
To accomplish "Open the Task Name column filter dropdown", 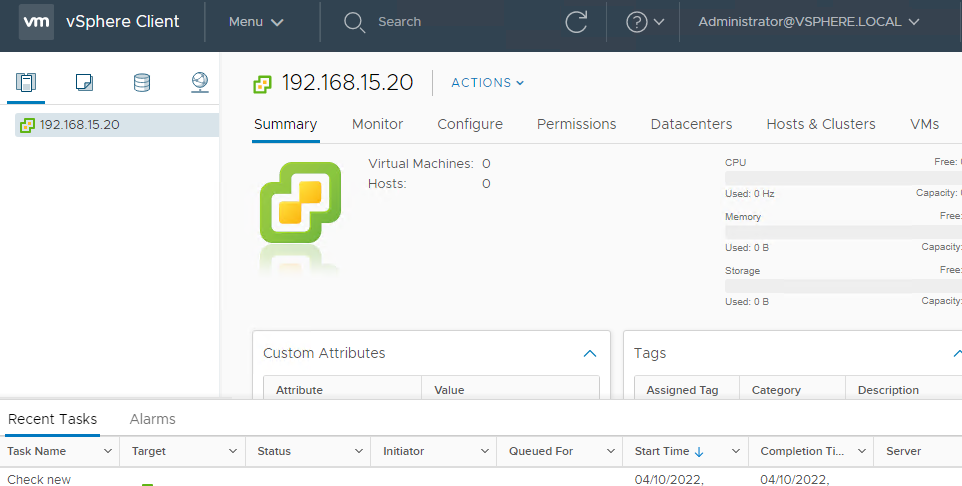I will [x=108, y=451].
